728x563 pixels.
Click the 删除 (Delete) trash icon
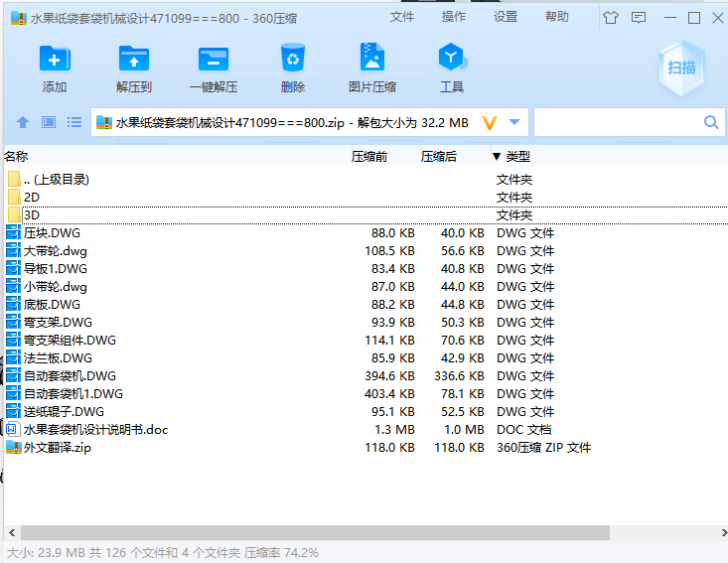coord(293,58)
